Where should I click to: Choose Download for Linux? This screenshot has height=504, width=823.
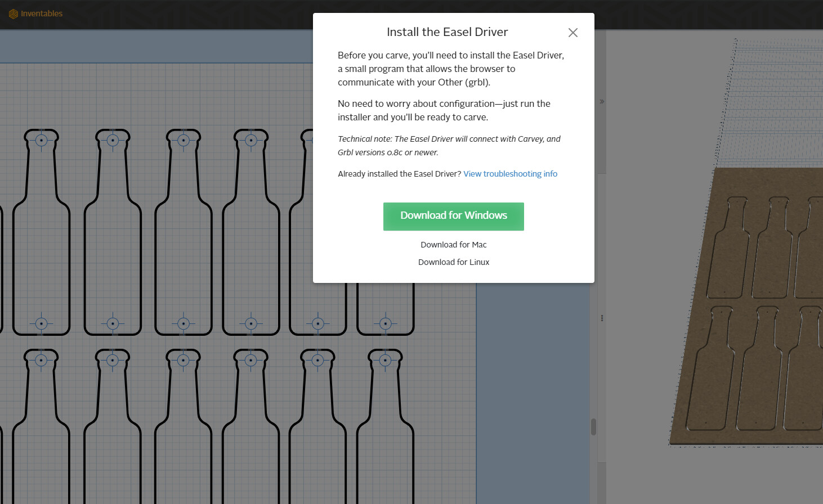[x=453, y=262]
